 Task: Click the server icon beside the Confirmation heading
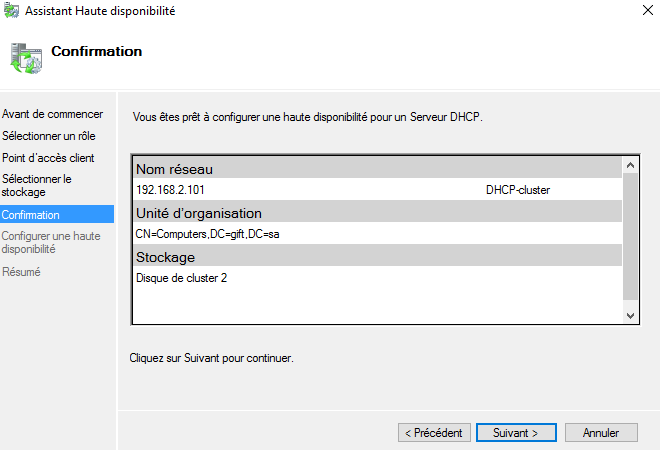coord(26,58)
